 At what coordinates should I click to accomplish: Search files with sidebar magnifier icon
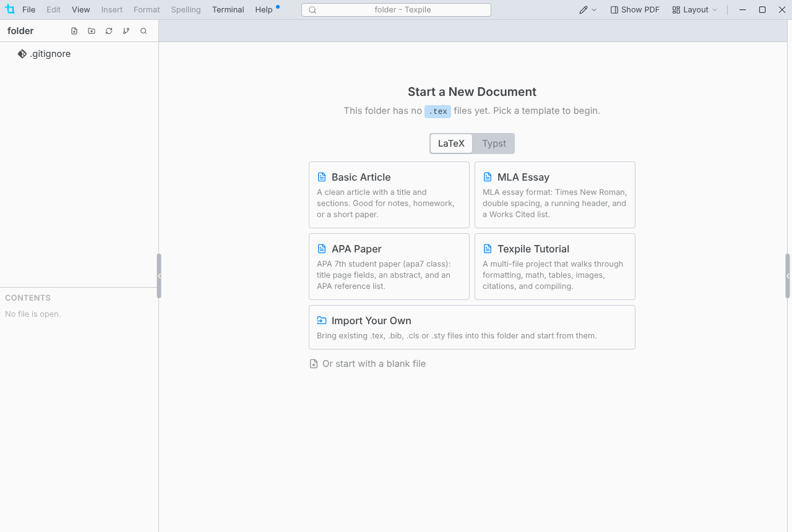tap(144, 31)
